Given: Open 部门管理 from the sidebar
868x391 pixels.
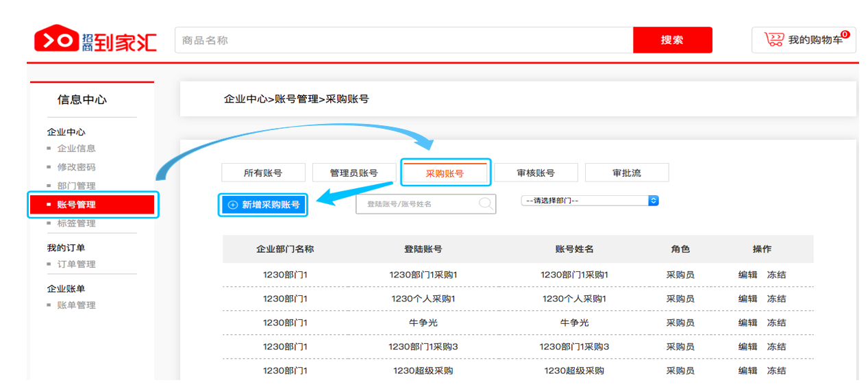Looking at the screenshot, I should pyautogui.click(x=76, y=186).
